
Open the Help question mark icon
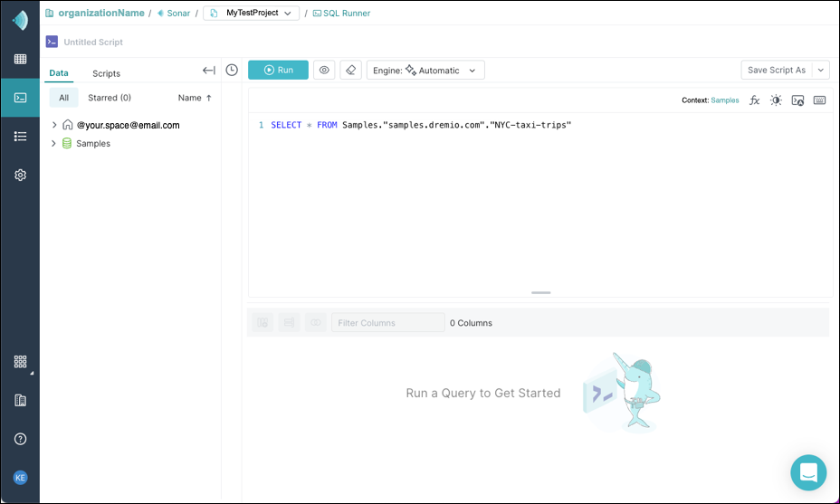(x=20, y=439)
